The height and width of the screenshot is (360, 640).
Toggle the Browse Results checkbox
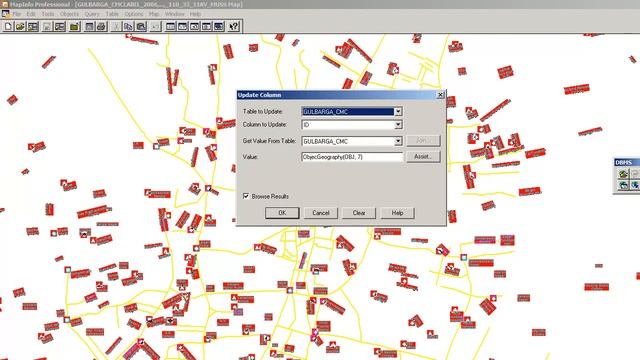pyautogui.click(x=246, y=196)
